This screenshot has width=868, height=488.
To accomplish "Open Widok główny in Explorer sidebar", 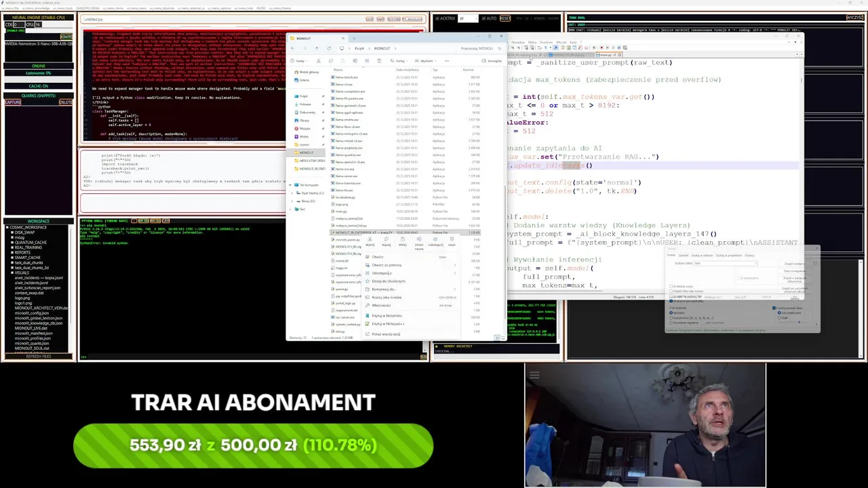I will 307,72.
